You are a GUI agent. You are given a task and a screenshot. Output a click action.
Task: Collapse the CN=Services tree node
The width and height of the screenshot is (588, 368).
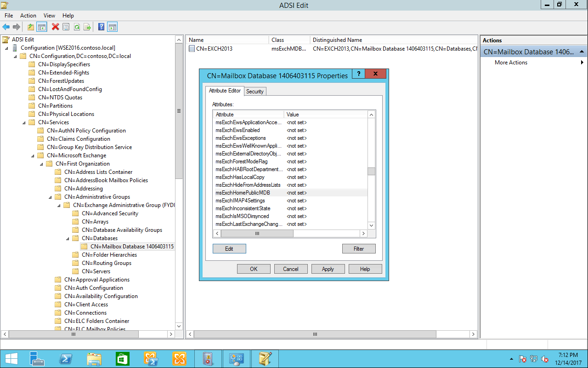[x=24, y=122]
